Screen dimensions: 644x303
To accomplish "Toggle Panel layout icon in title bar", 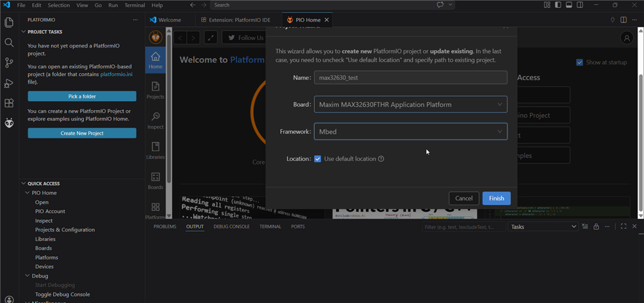I will tap(569, 5).
